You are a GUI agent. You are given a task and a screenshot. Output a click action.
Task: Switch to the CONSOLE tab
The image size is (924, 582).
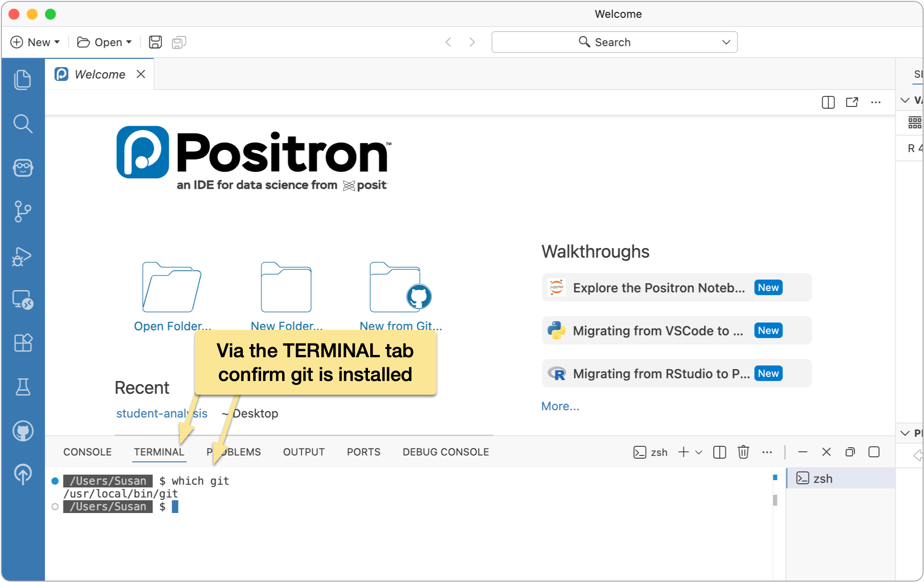pos(87,452)
